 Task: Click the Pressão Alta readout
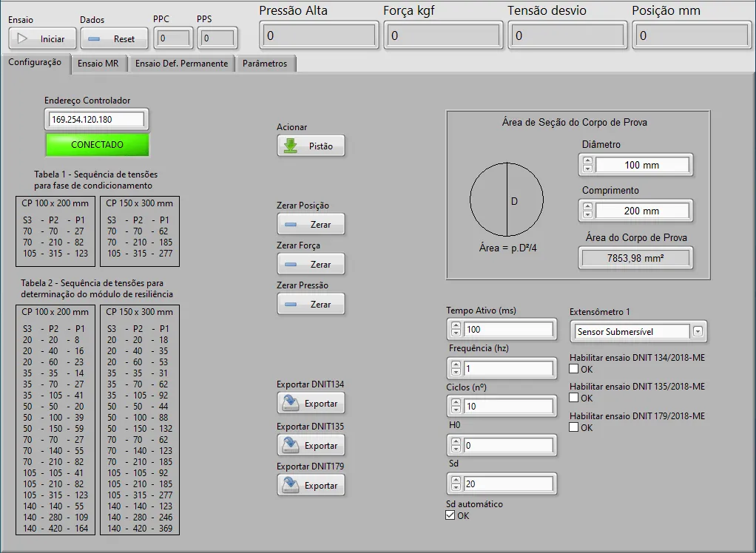[x=319, y=35]
